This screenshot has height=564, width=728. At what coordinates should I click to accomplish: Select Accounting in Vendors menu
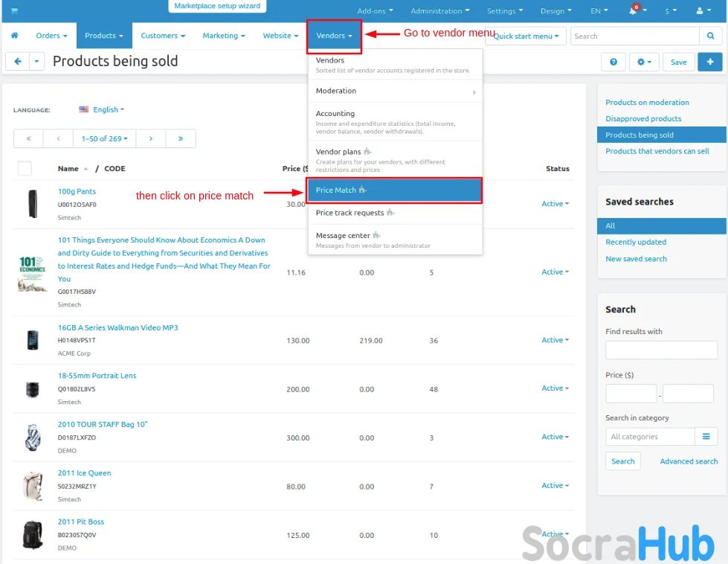pos(395,122)
